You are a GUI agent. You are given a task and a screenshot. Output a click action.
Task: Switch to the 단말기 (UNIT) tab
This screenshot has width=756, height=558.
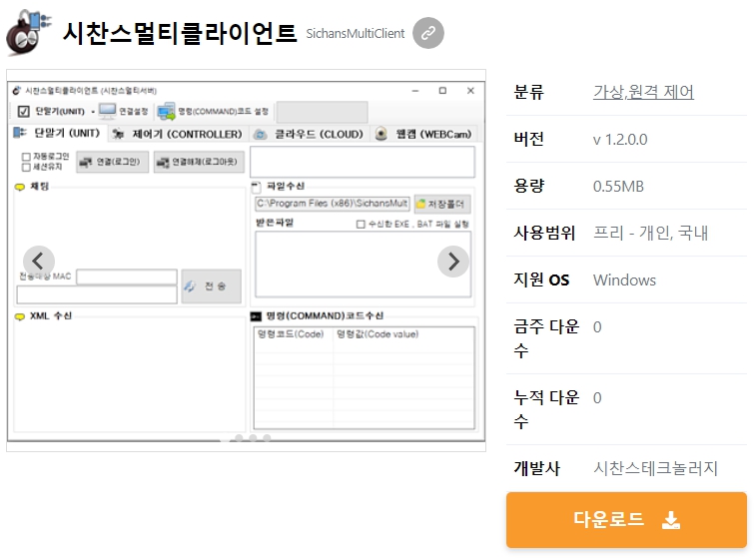click(57, 133)
